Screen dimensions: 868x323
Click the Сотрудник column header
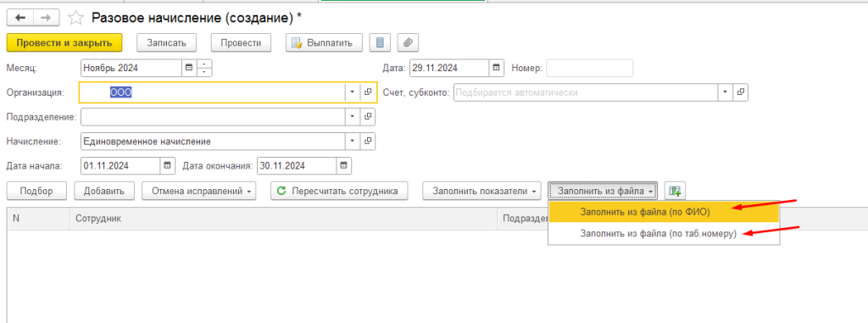283,219
